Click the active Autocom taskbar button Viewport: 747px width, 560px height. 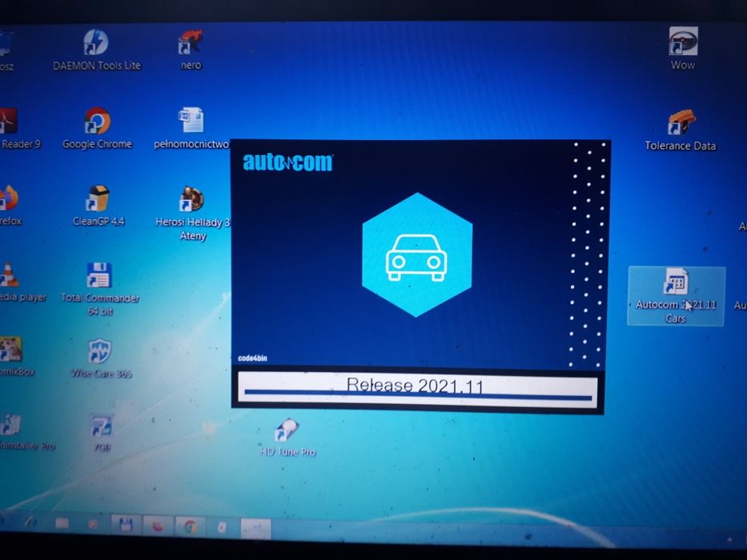coord(256,529)
